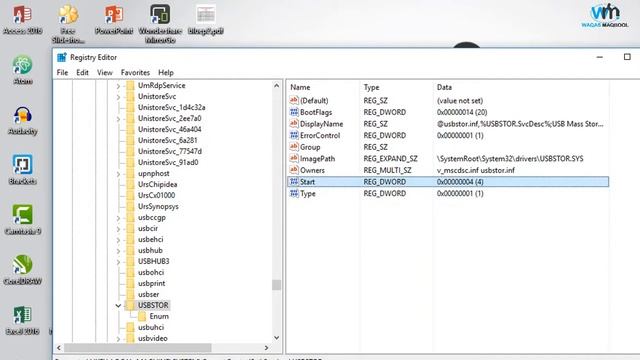Click the Enum subkey folder icon
Viewport: 640px width, 360px height.
[x=142, y=316]
